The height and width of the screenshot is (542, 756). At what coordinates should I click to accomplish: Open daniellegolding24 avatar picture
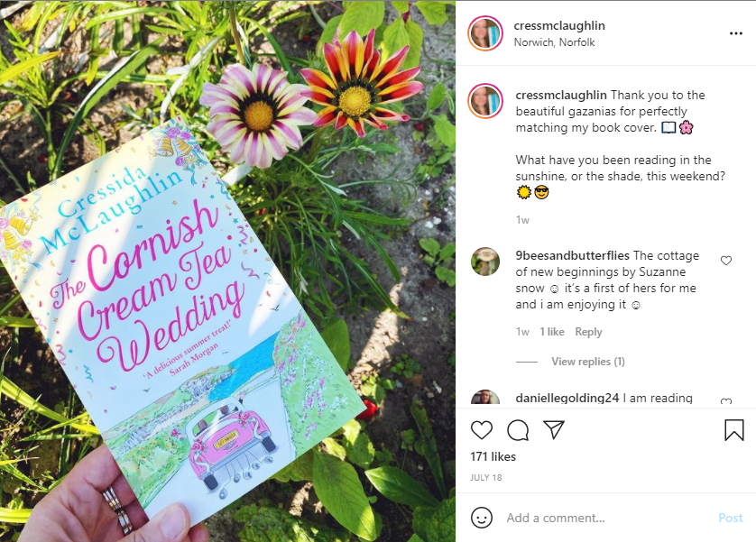coord(485,398)
